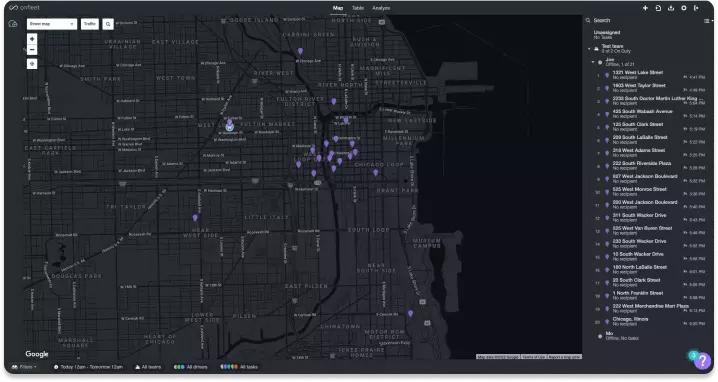Click the Onfleet logo
The height and width of the screenshot is (382, 718).
[x=24, y=8]
